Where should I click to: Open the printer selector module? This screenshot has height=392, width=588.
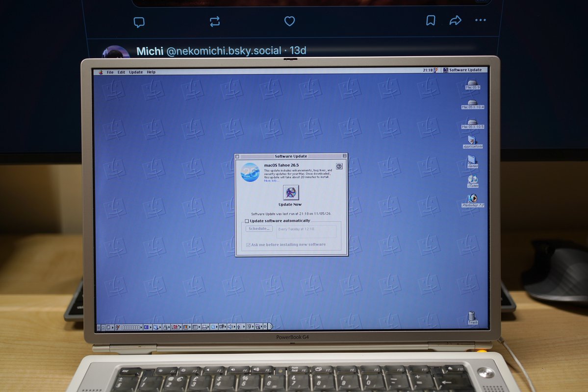point(204,327)
